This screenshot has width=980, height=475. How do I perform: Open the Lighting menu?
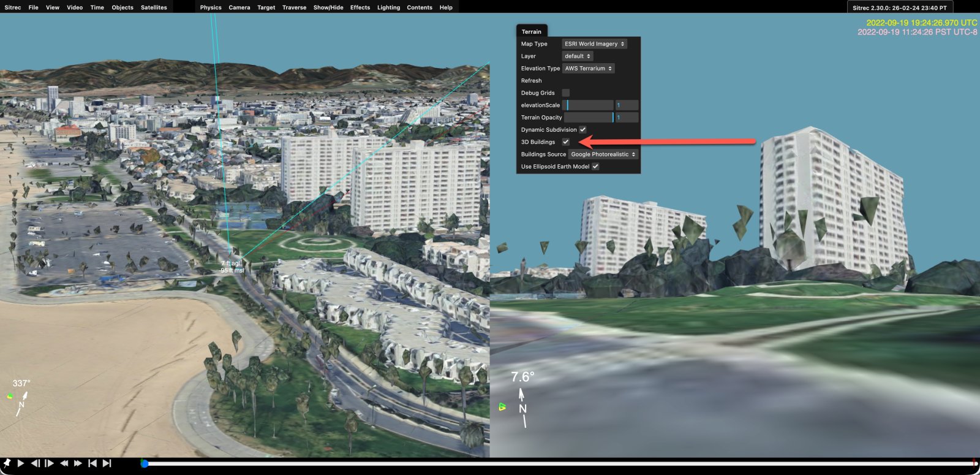coord(388,7)
